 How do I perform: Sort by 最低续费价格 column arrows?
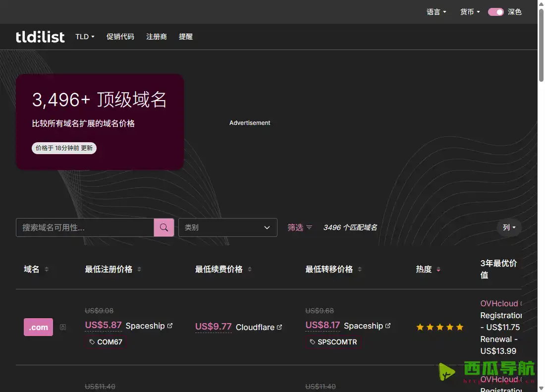point(250,269)
